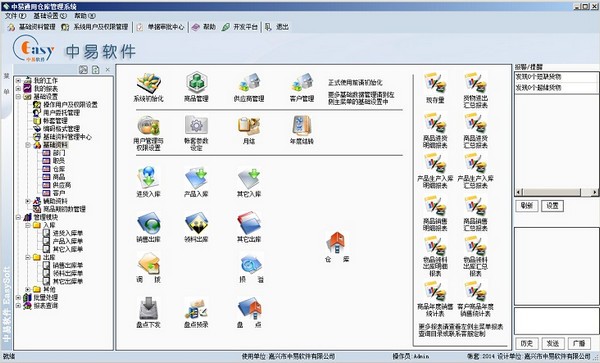Click the 刷新 button
Screen dimensions: 600x363
pos(527,206)
